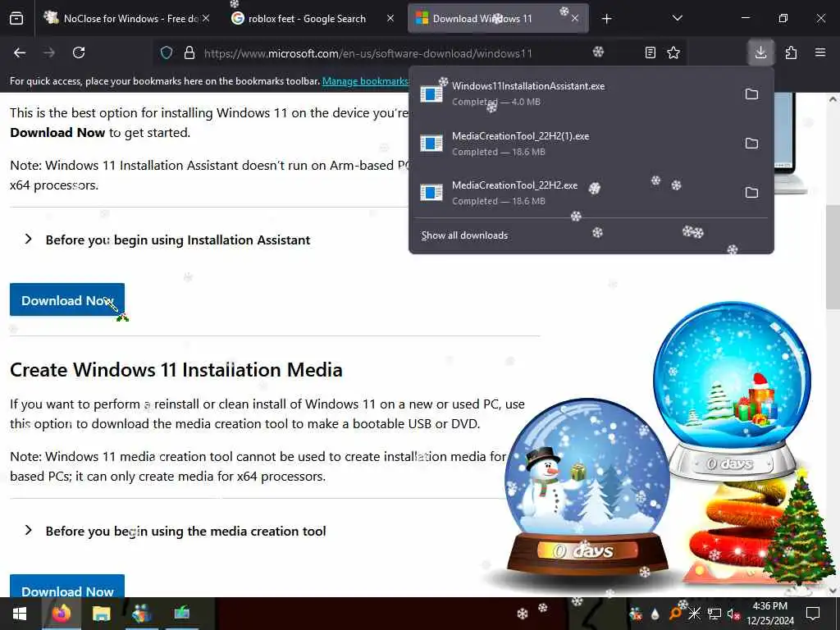The width and height of the screenshot is (840, 630).
Task: Click Show all downloads
Action: pos(464,235)
